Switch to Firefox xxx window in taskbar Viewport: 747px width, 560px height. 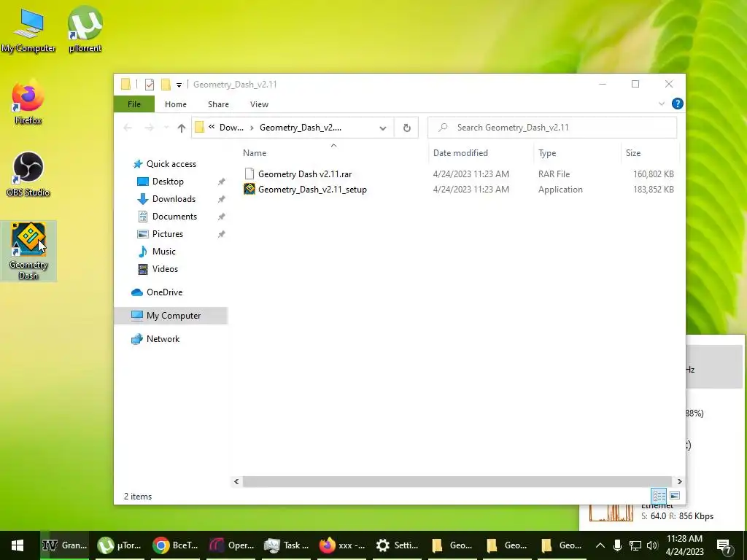(341, 545)
